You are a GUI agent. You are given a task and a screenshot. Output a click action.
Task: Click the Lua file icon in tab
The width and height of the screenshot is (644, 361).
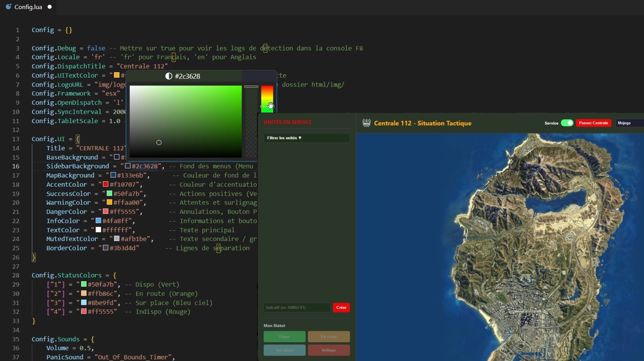(8, 7)
